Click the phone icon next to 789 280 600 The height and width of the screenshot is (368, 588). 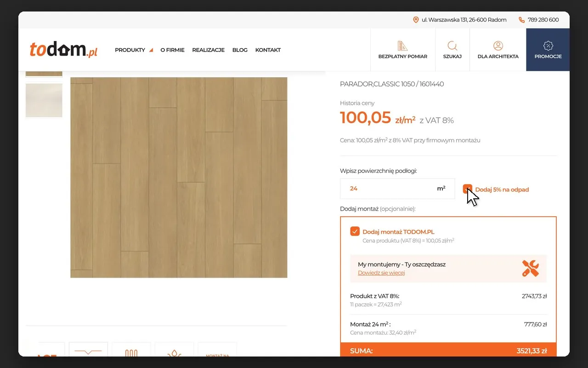pos(521,20)
